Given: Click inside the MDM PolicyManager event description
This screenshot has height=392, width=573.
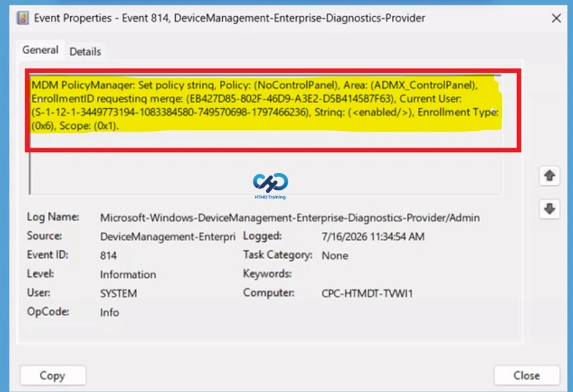Looking at the screenshot, I should [265, 105].
